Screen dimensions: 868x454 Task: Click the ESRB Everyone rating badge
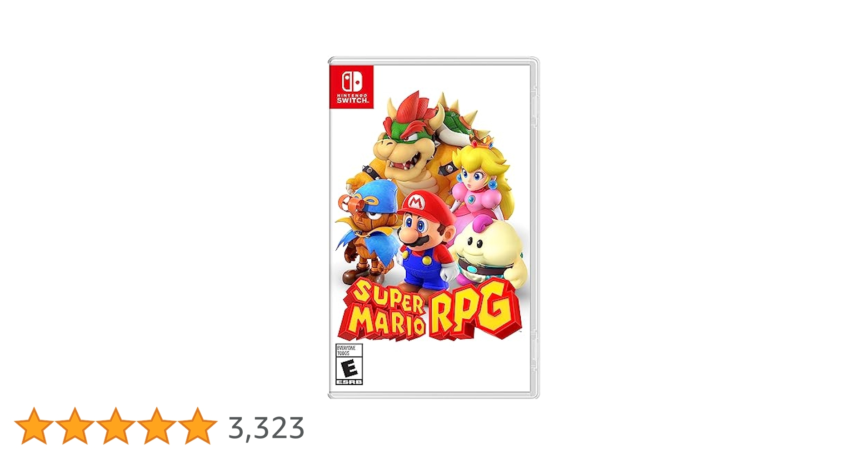[349, 364]
